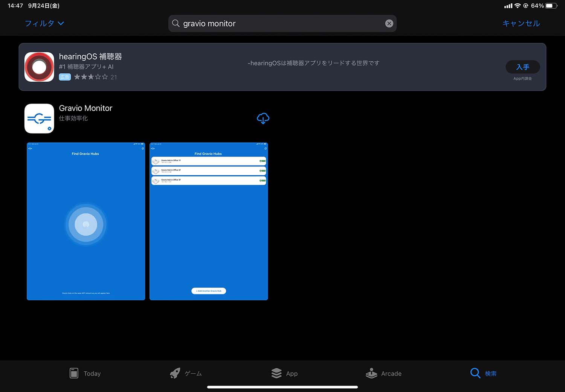Image resolution: width=565 pixels, height=392 pixels.
Task: Click the hearingOS description text
Action: (x=313, y=63)
